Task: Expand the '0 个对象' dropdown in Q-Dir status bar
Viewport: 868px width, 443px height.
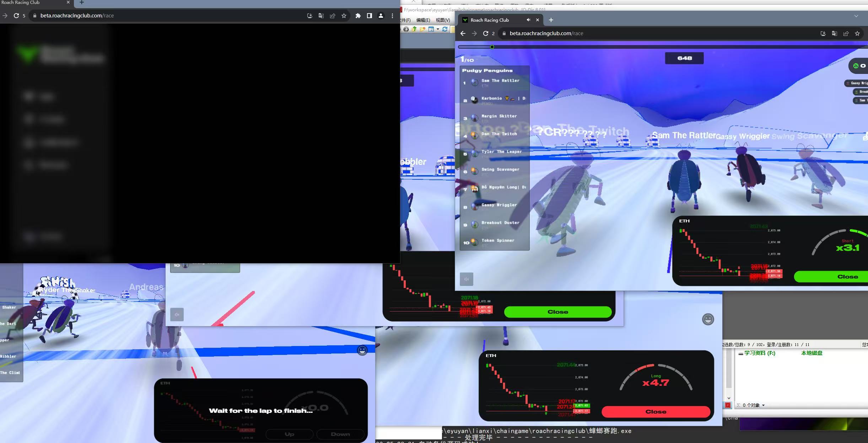Action: click(x=763, y=405)
